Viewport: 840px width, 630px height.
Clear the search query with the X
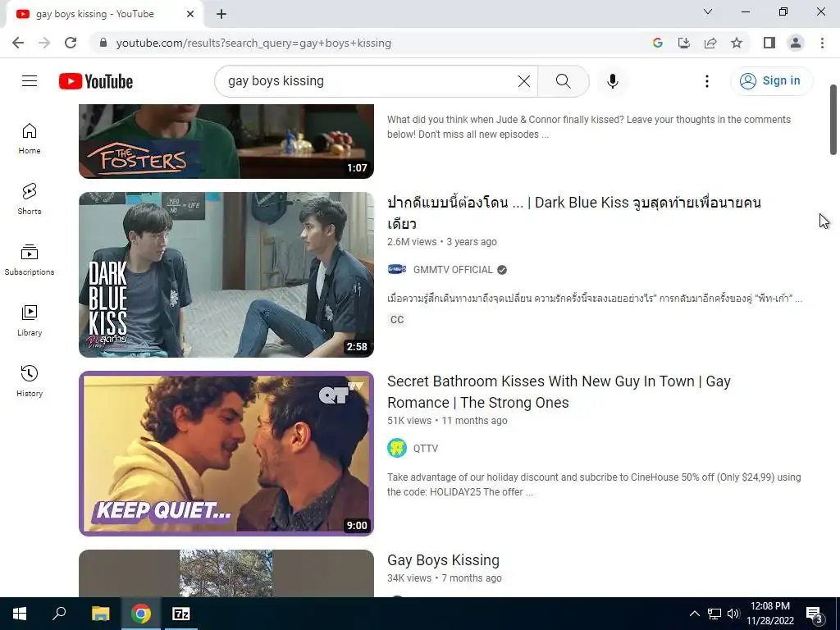tap(524, 81)
